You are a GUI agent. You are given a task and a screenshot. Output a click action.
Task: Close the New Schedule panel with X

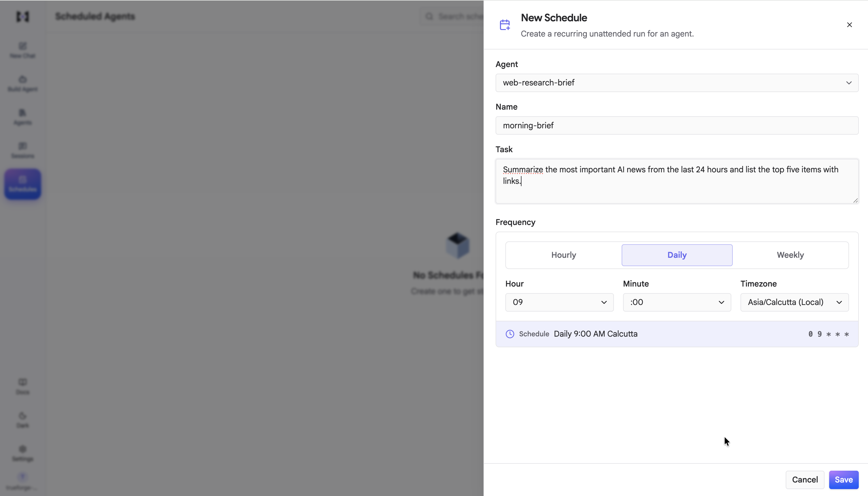849,24
